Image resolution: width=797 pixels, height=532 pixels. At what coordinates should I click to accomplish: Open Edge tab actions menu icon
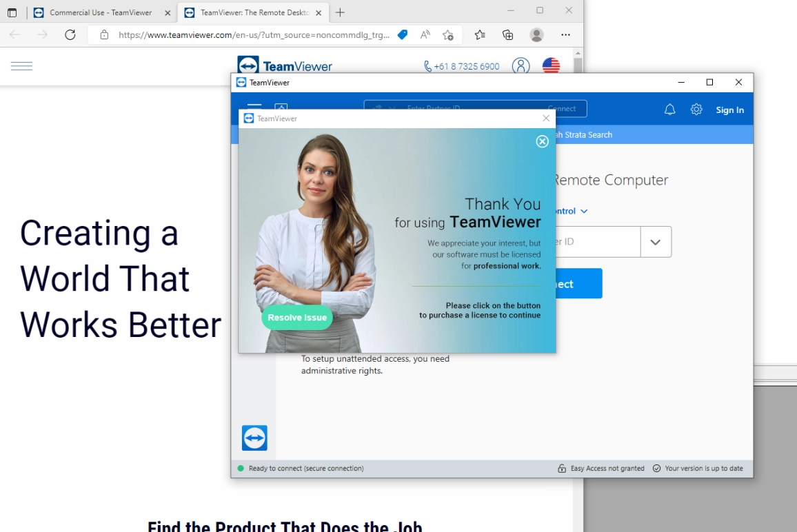pos(12,12)
